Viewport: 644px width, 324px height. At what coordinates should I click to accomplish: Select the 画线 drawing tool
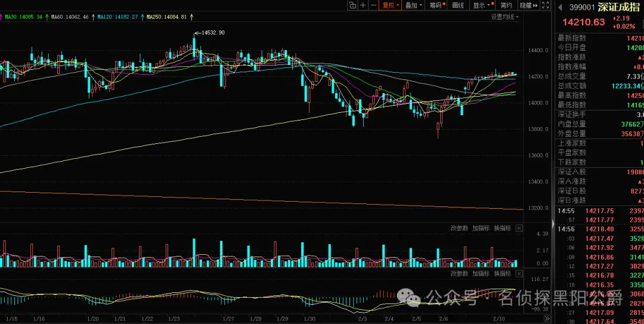(458, 5)
